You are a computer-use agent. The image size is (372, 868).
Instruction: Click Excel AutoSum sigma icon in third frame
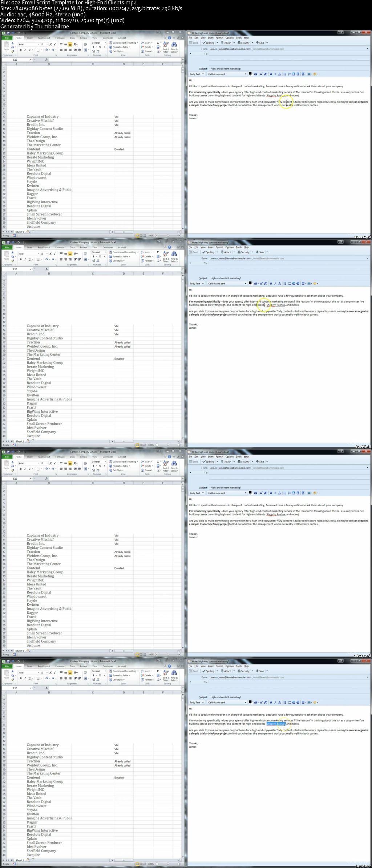(x=158, y=462)
